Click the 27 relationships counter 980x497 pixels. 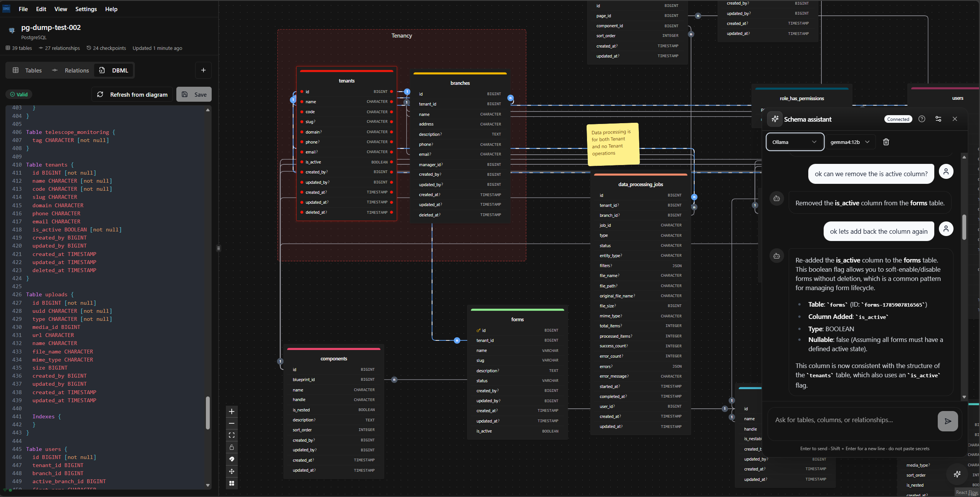59,48
